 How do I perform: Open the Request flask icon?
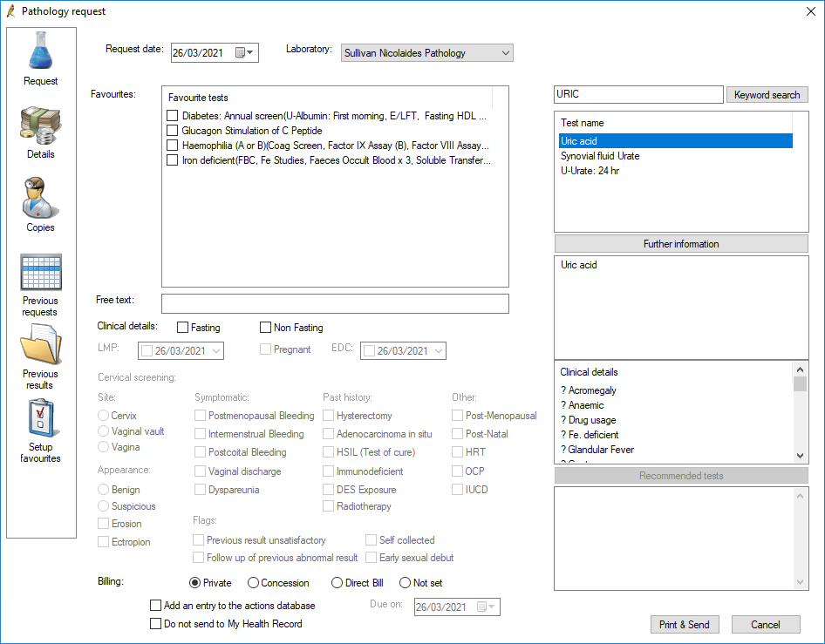41,51
